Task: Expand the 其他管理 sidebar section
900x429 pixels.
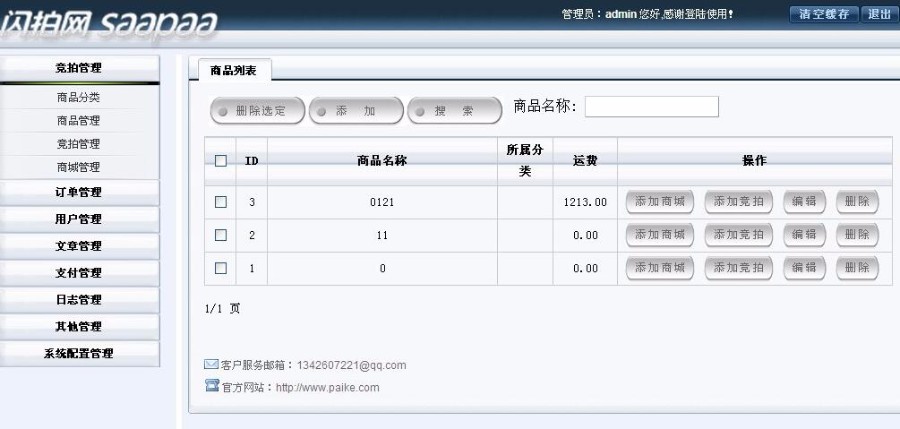Action: point(79,327)
